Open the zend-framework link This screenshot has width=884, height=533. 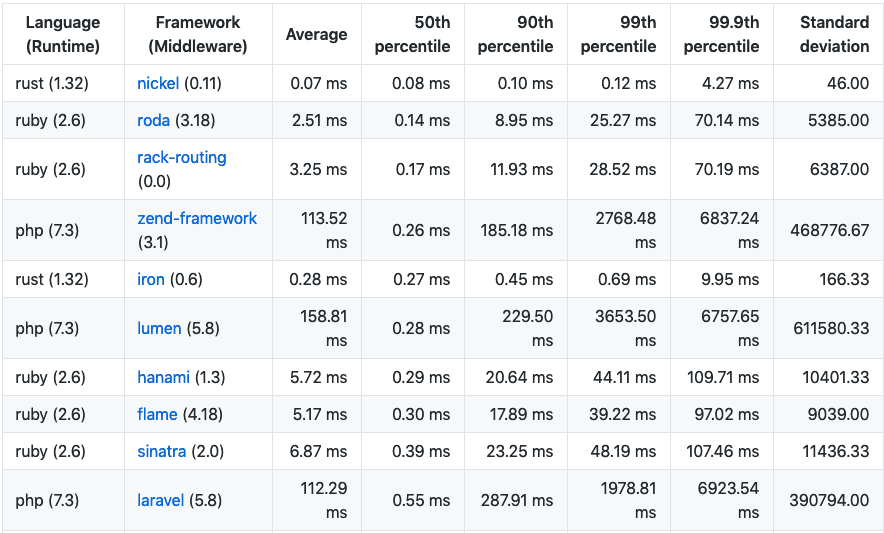click(x=197, y=218)
